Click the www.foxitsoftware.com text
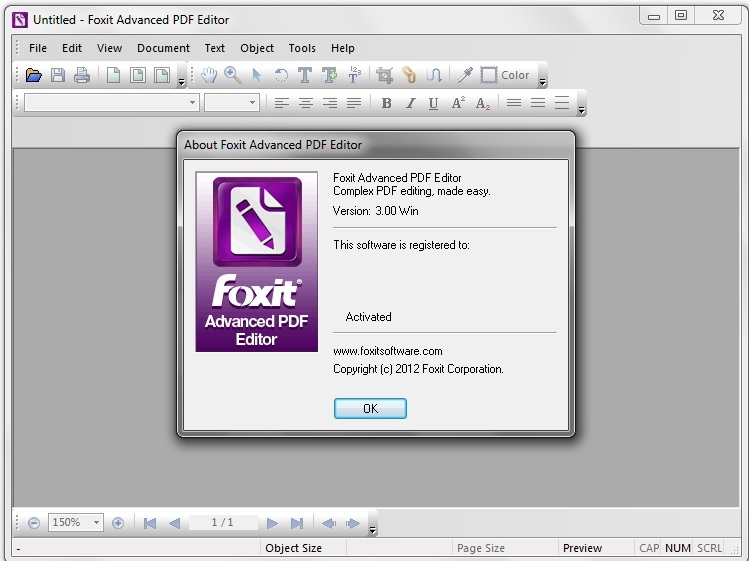749x561 pixels. 388,351
